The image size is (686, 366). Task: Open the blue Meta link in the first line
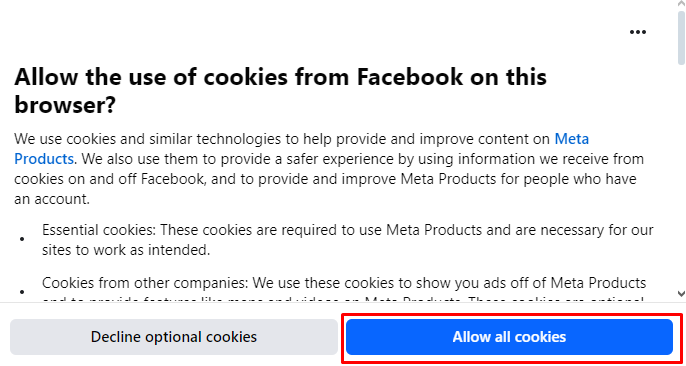pyautogui.click(x=572, y=139)
